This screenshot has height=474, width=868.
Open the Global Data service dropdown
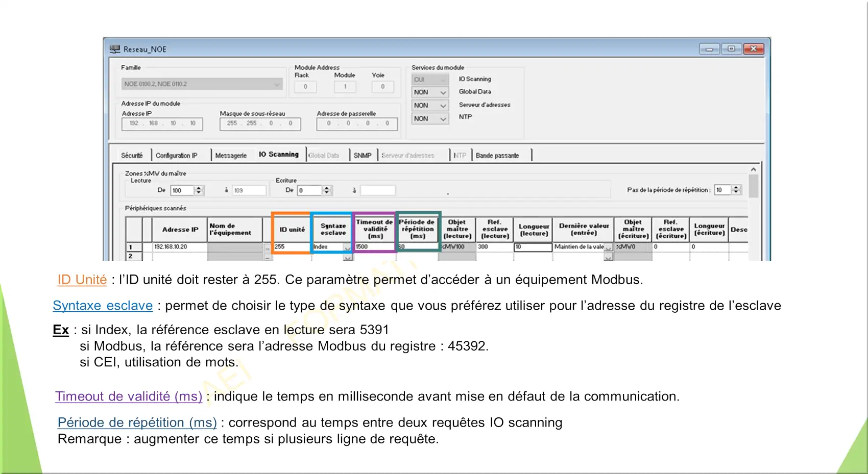point(430,92)
